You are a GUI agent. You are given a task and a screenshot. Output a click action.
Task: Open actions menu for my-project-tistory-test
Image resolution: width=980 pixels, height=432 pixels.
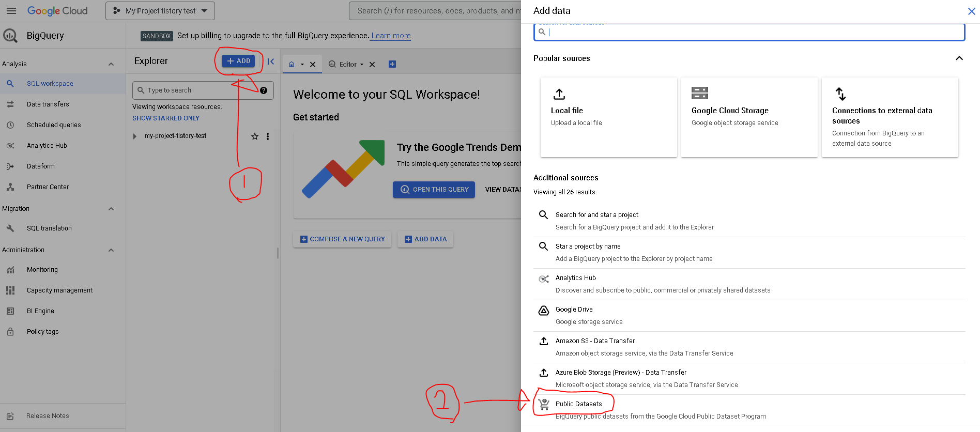coord(268,136)
